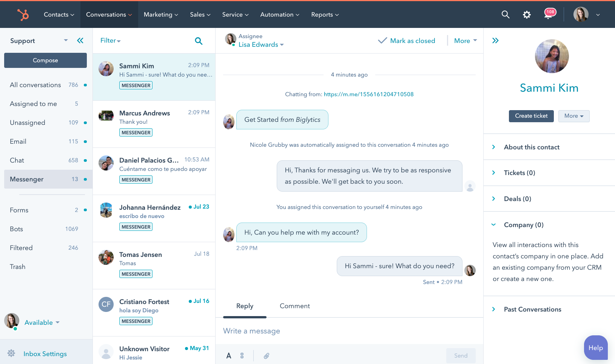Image resolution: width=615 pixels, height=364 pixels.
Task: Click the Write a message field
Action: click(349, 331)
